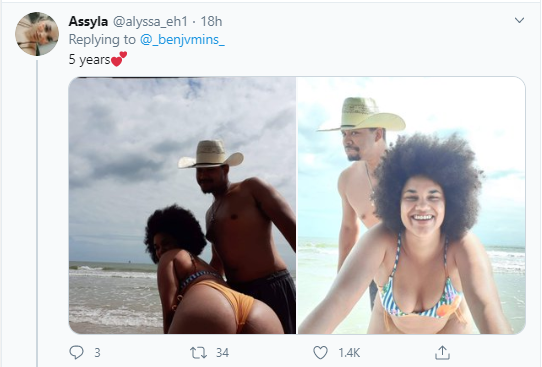The height and width of the screenshot is (367, 542).
Task: Open Assyla's round profile avatar
Action: [37, 34]
